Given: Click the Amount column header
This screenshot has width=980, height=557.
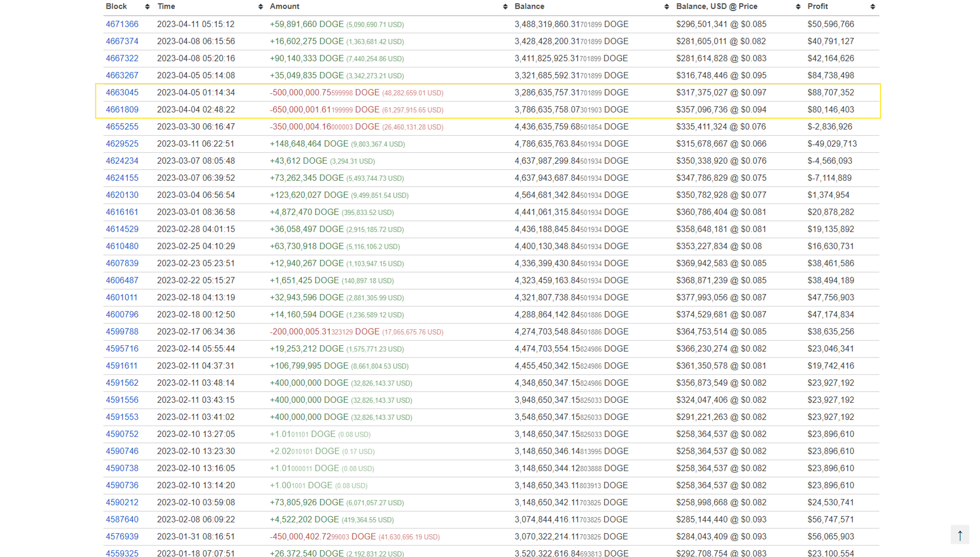Looking at the screenshot, I should (284, 6).
